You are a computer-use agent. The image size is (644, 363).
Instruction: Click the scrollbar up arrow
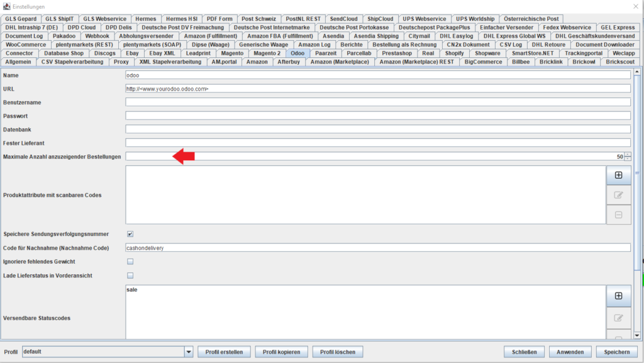pos(637,72)
